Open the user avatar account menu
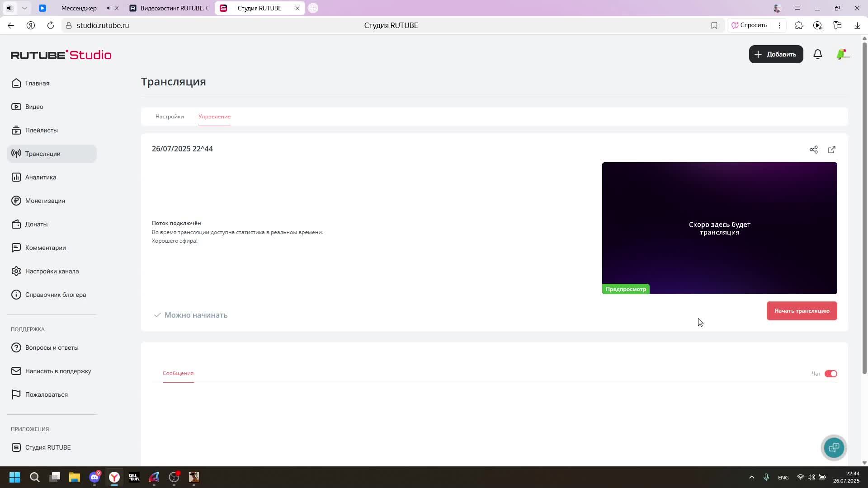The width and height of the screenshot is (868, 488). [x=843, y=54]
